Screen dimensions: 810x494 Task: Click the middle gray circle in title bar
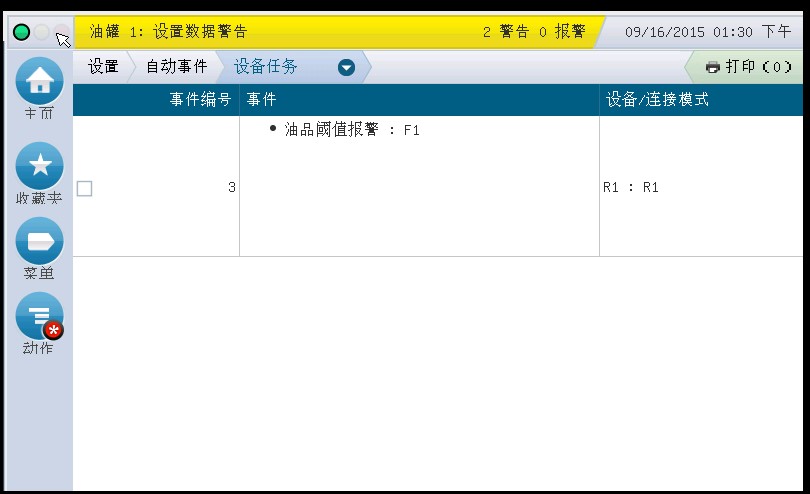click(x=42, y=32)
